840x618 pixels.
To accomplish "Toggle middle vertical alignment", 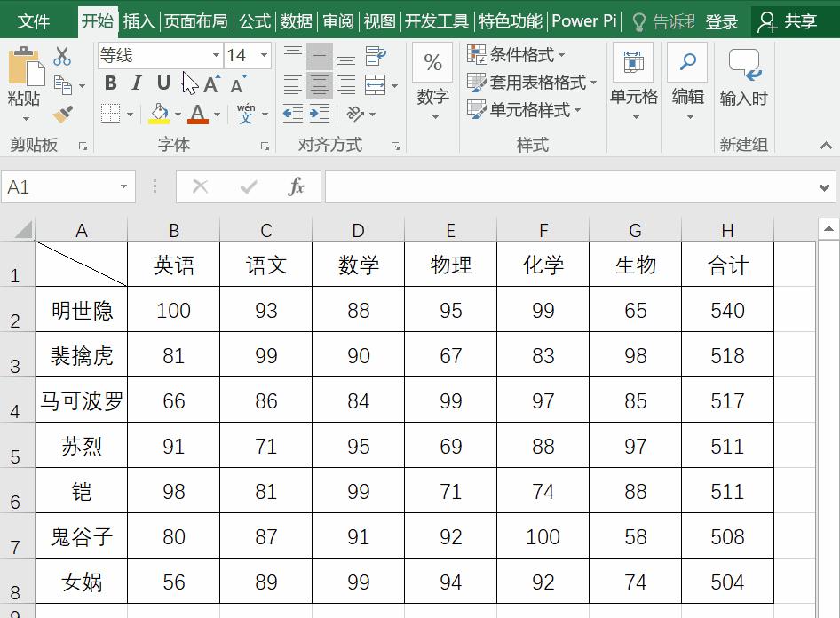I will (x=317, y=57).
